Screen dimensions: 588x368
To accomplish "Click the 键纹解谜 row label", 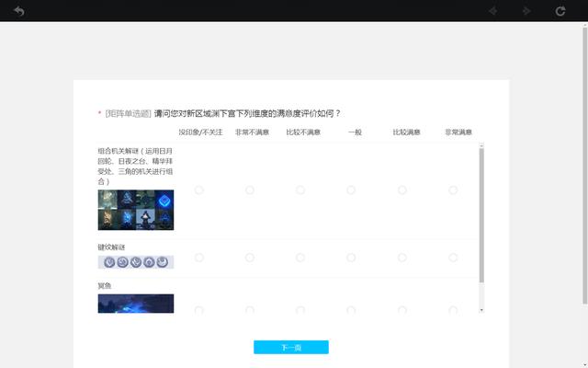I will coord(111,247).
